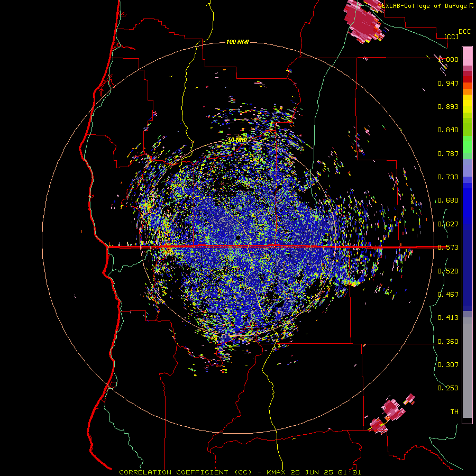Click the Correlation Coefficient KMAX caption

click(240, 472)
